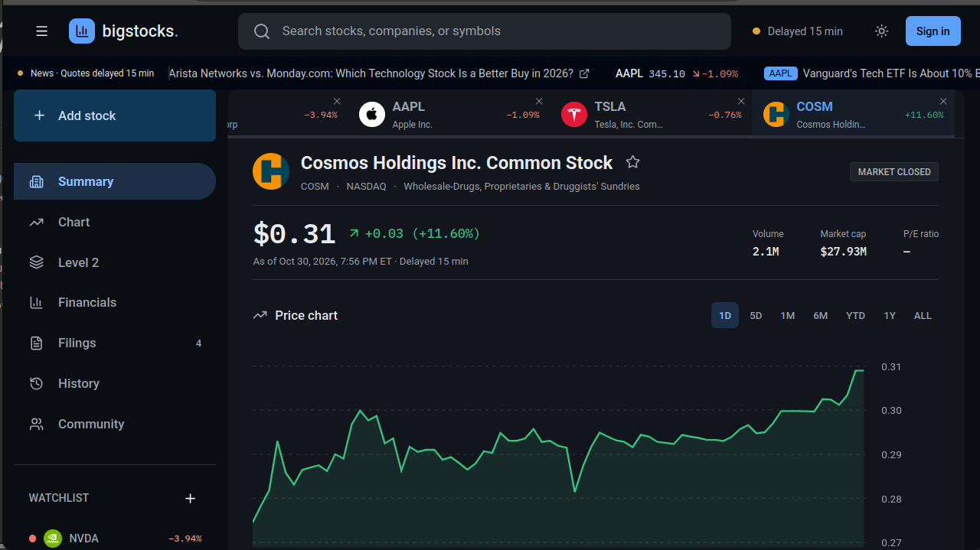Select the 6M chart range
This screenshot has width=980, height=550.
(821, 315)
